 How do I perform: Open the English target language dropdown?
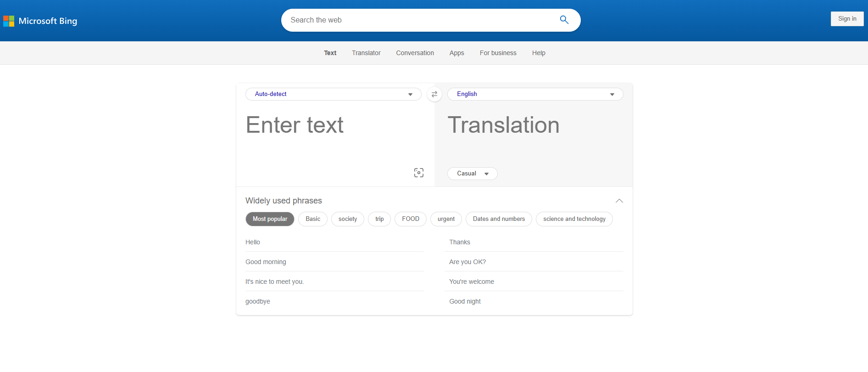click(535, 94)
